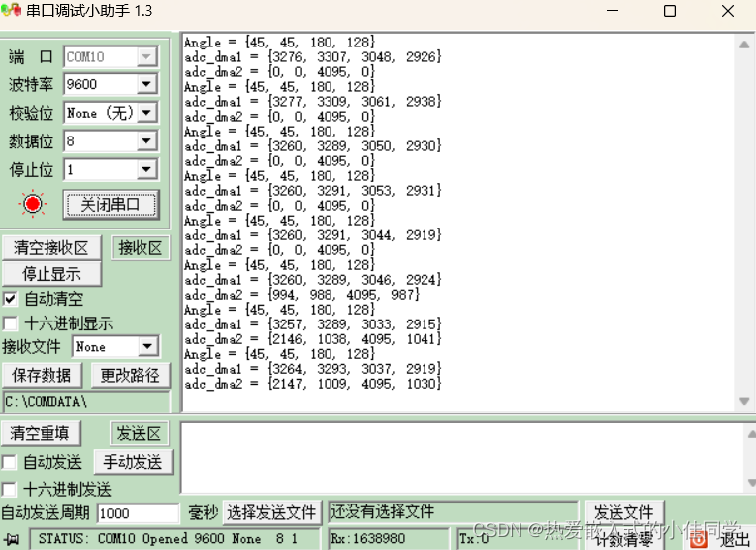This screenshot has width=756, height=550.
Task: Minimize the 串口调试小助手 window
Action: point(613,11)
